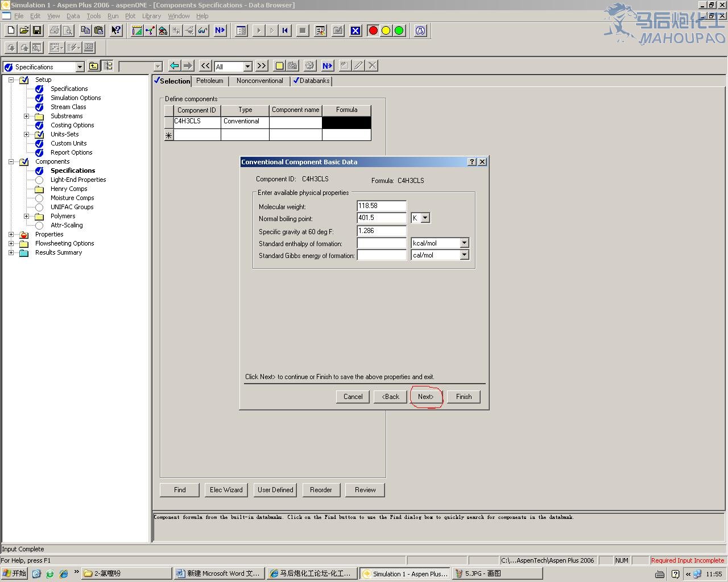Collapse the Setup tree node
The height and width of the screenshot is (582, 728).
point(11,80)
